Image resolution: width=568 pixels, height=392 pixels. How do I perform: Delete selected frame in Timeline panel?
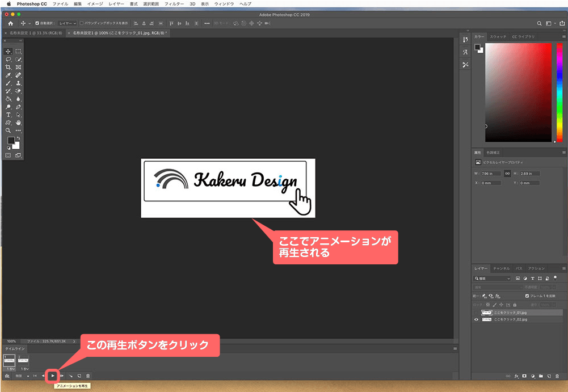click(87, 376)
